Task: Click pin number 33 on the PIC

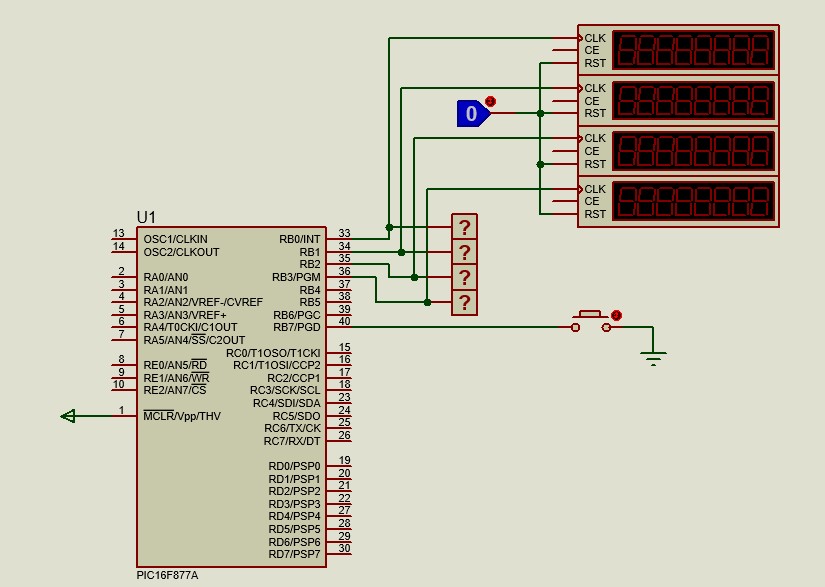Action: [344, 233]
